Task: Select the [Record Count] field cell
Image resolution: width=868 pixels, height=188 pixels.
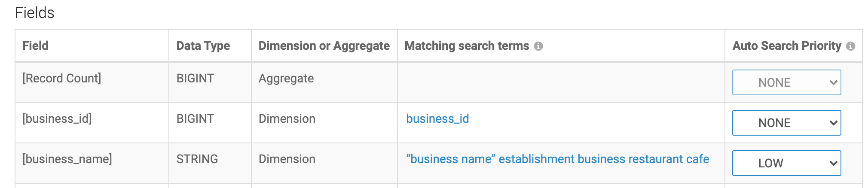Action: 62,79
